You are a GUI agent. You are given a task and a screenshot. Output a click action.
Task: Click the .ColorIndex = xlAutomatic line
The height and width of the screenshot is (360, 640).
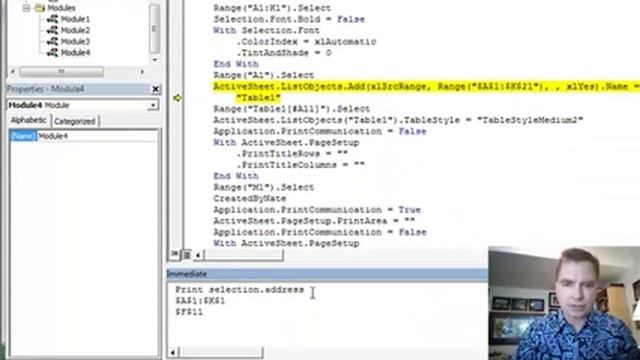(306, 42)
